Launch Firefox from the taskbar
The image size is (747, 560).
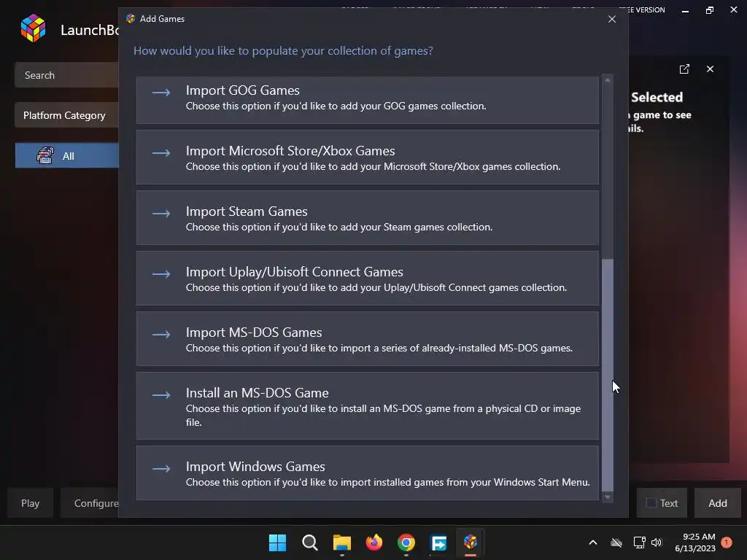tap(374, 542)
